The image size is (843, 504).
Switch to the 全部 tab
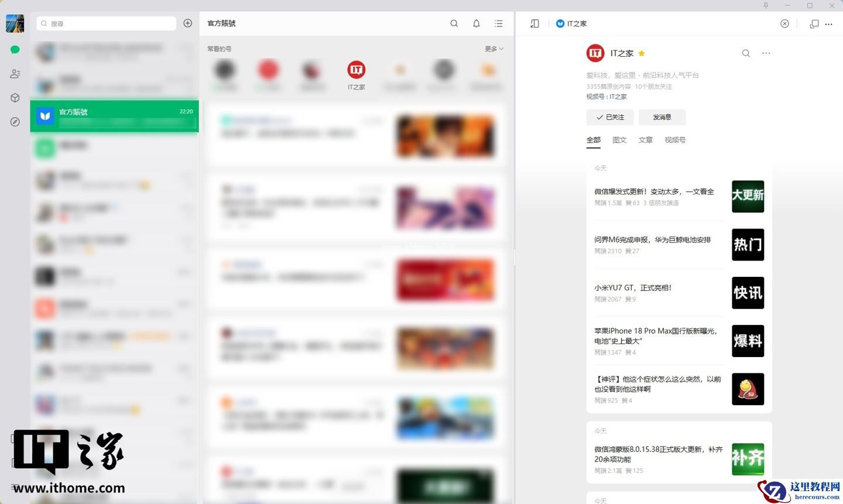click(594, 140)
